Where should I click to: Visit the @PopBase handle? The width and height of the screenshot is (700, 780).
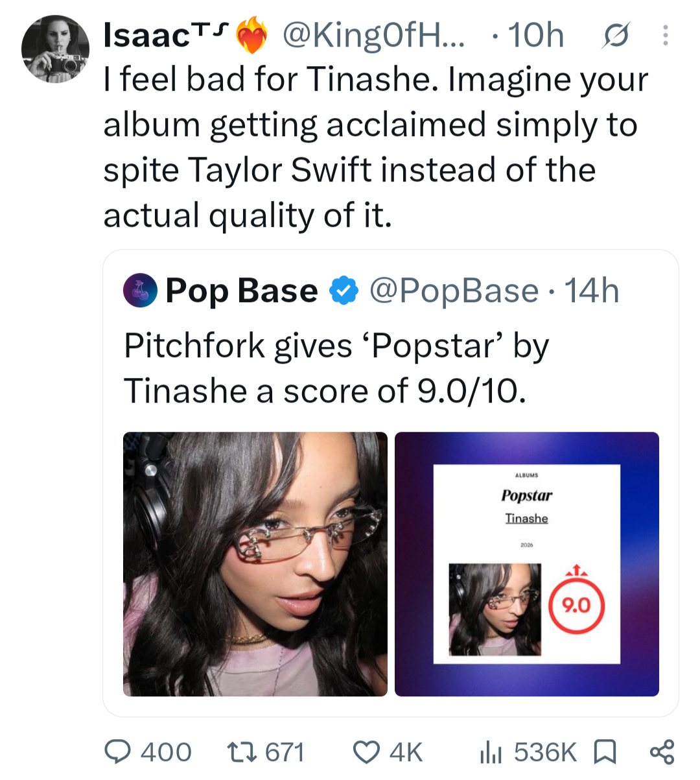click(x=454, y=291)
